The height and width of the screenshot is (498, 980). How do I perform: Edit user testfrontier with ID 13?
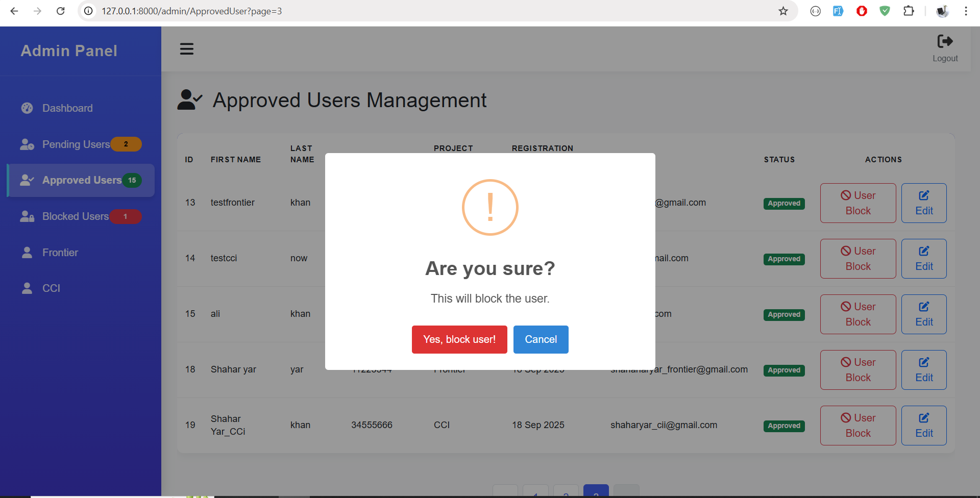[x=923, y=203]
